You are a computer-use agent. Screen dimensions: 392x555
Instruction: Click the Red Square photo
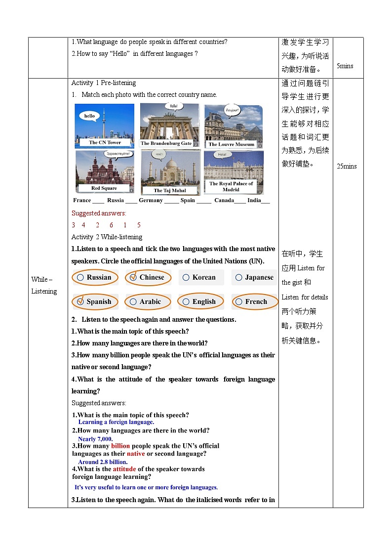(x=105, y=171)
